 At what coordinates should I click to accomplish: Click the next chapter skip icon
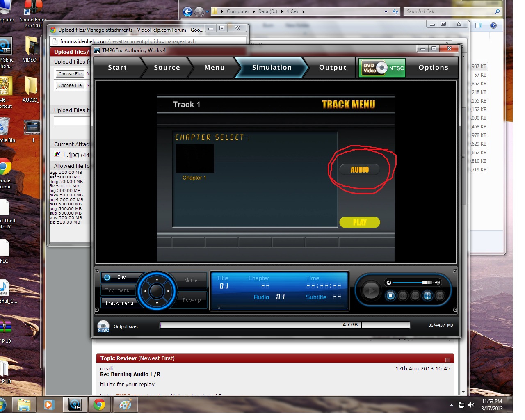coord(415,295)
